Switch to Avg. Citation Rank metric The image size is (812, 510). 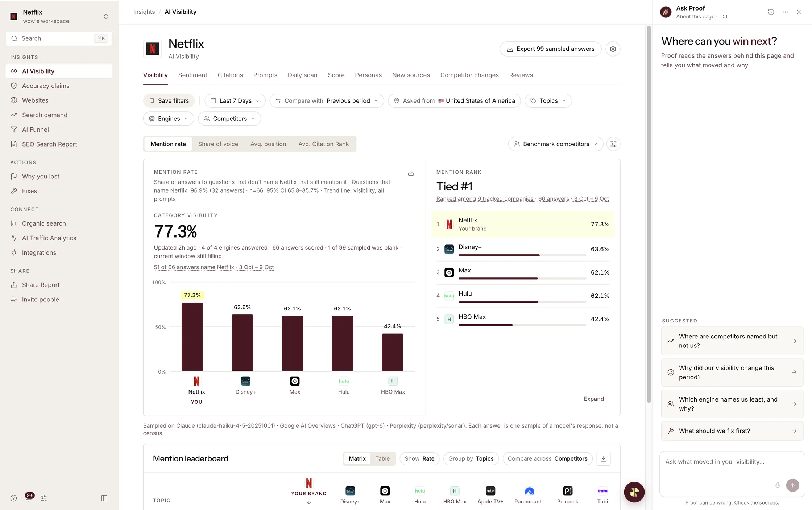pos(324,144)
